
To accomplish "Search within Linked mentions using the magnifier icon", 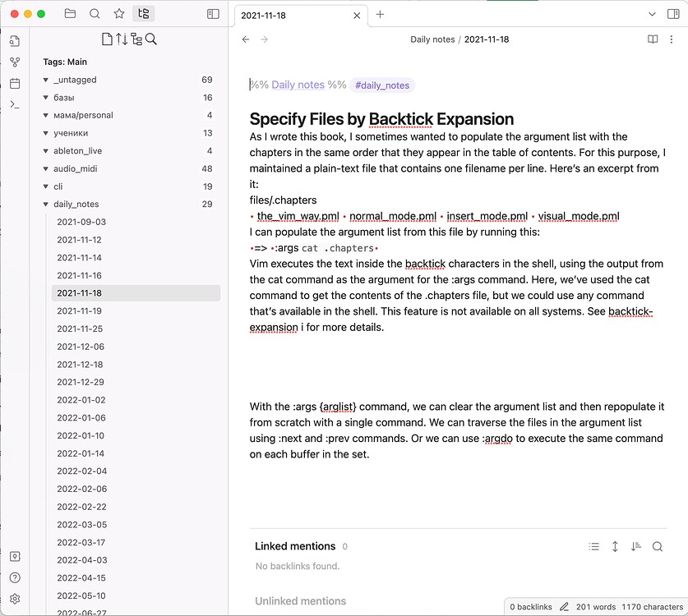I will (658, 545).
